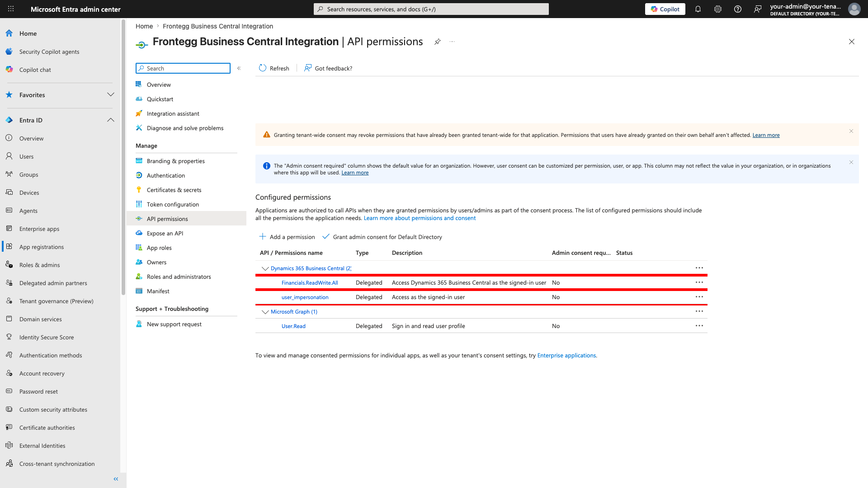868x488 pixels.
Task: Open options for Microsoft Graph group
Action: [699, 311]
